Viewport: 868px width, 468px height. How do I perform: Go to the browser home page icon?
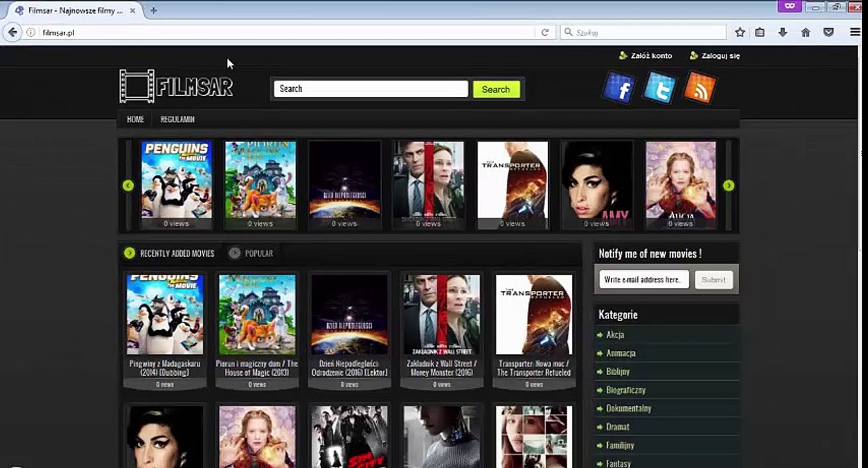pyautogui.click(x=806, y=32)
